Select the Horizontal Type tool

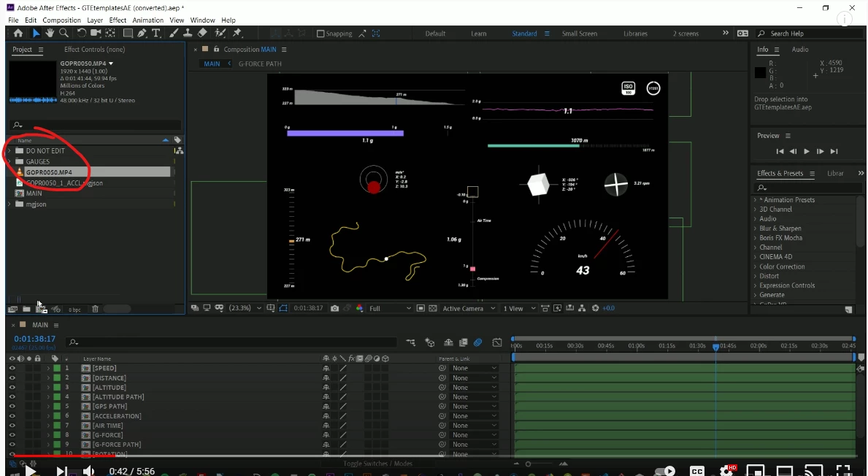pos(156,33)
